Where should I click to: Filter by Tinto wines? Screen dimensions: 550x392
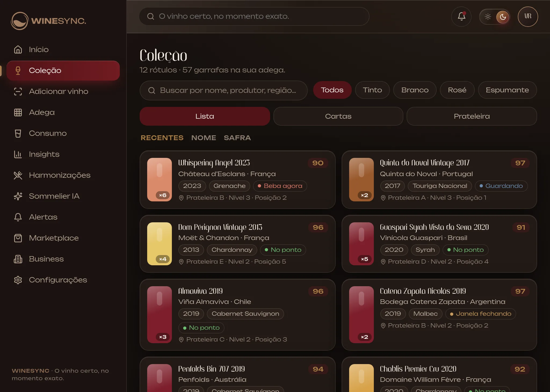click(372, 90)
